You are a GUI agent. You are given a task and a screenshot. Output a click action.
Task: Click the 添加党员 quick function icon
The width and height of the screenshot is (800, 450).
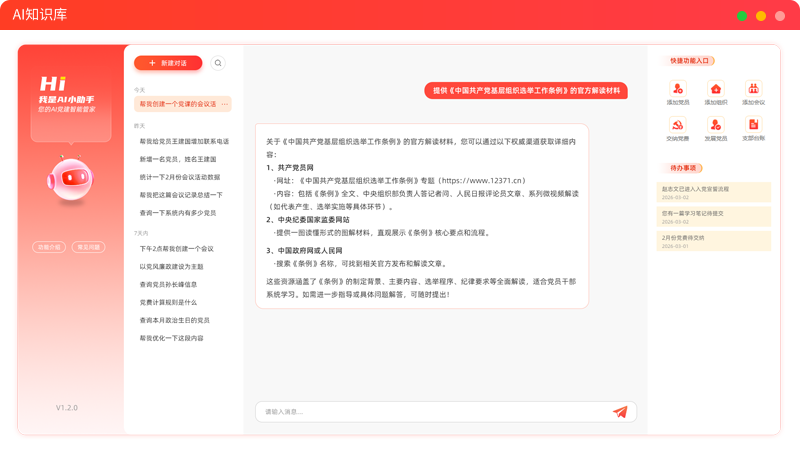click(x=678, y=89)
